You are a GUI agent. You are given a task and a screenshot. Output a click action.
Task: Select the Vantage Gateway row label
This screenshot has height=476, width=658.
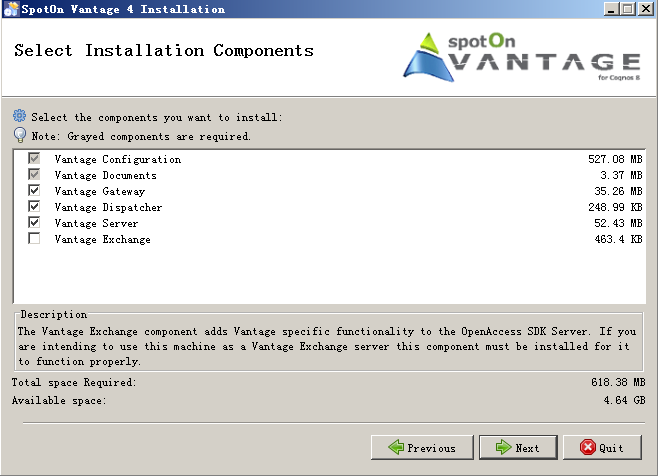[100, 191]
